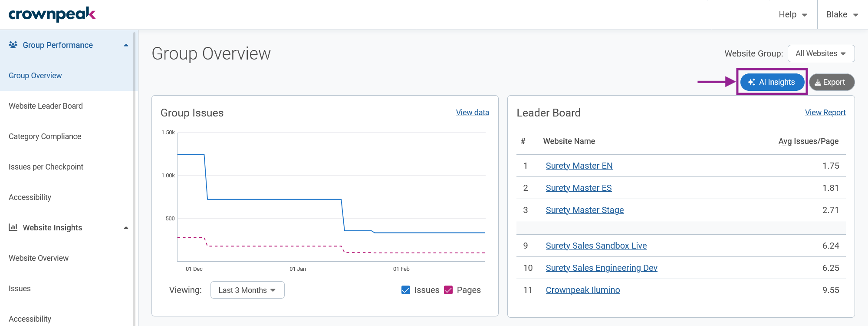Open Issues per Checkpoint page

tap(46, 167)
